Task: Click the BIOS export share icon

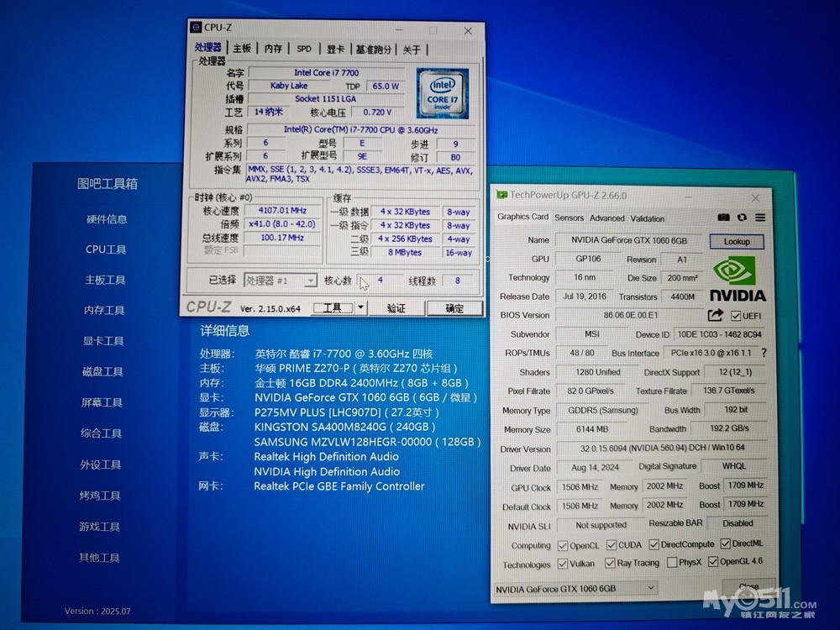Action: 715,316
